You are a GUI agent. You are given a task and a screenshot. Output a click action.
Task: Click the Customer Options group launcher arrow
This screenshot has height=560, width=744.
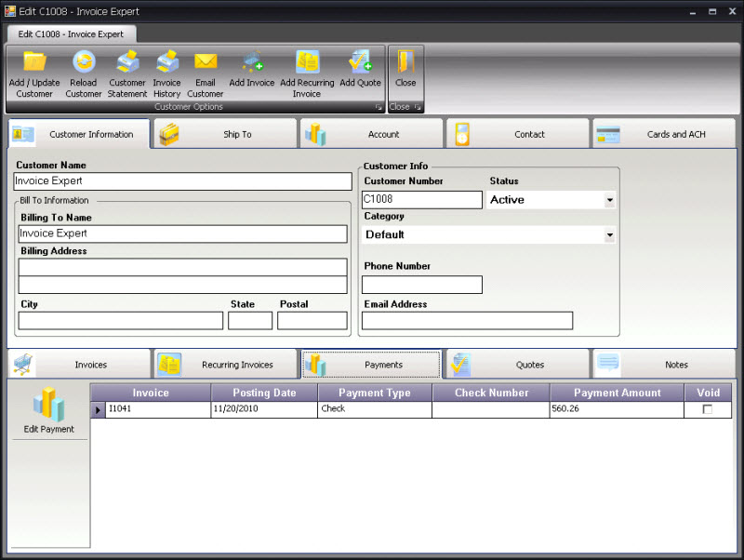tap(379, 107)
